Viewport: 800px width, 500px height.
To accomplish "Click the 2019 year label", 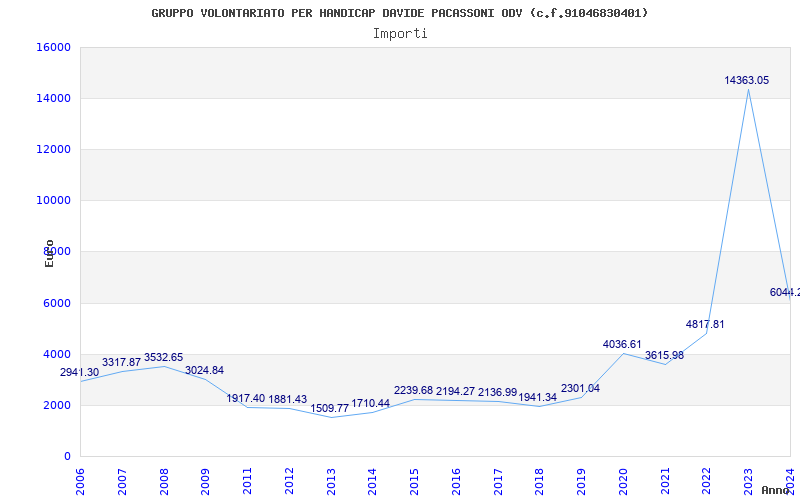I will (582, 481).
